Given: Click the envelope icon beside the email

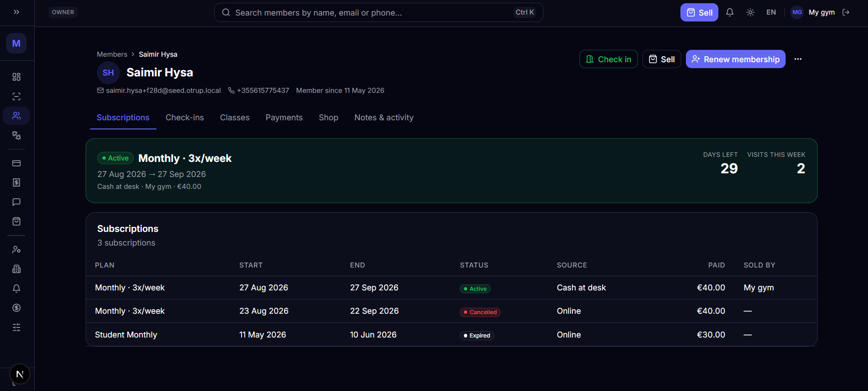Looking at the screenshot, I should click(100, 91).
